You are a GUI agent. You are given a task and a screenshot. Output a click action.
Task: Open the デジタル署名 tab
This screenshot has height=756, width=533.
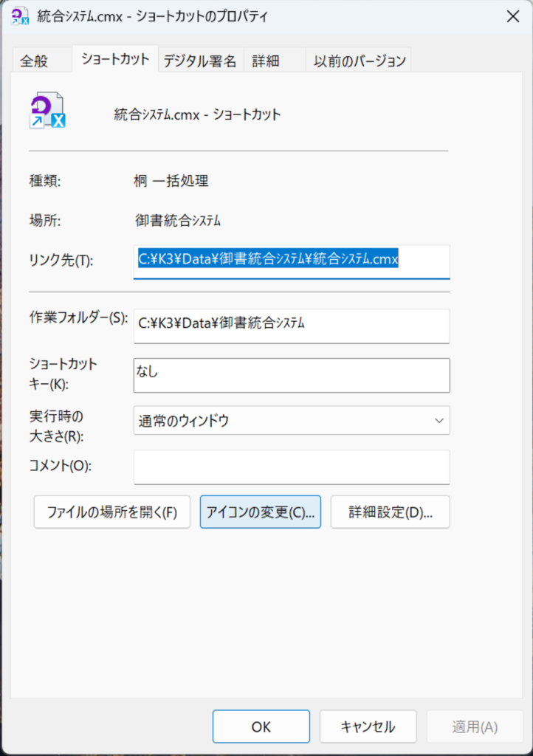(199, 61)
